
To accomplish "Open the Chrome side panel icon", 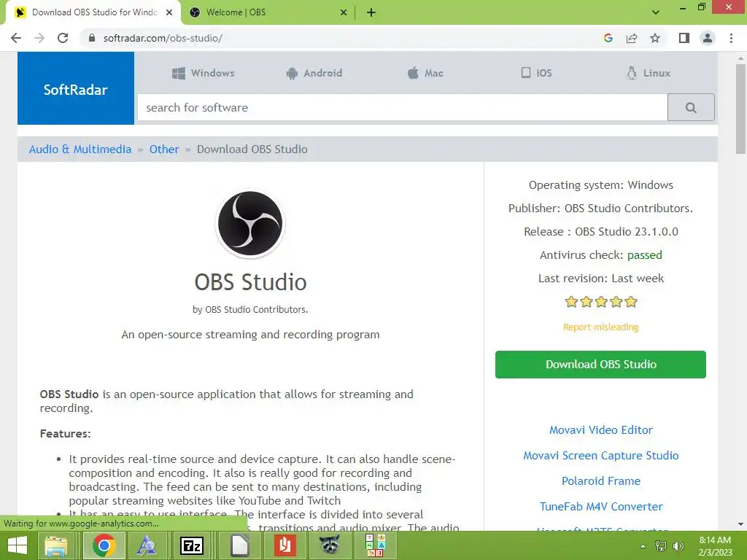I will 684,38.
